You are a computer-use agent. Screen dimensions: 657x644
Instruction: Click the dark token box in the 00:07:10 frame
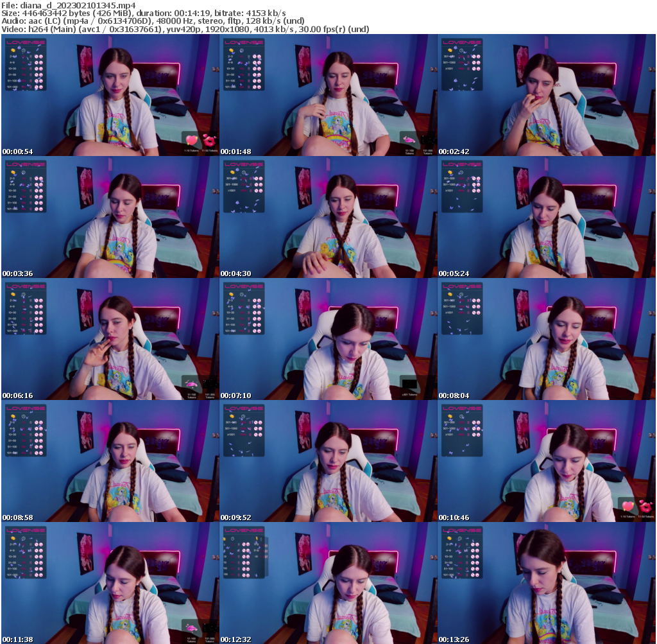click(409, 383)
